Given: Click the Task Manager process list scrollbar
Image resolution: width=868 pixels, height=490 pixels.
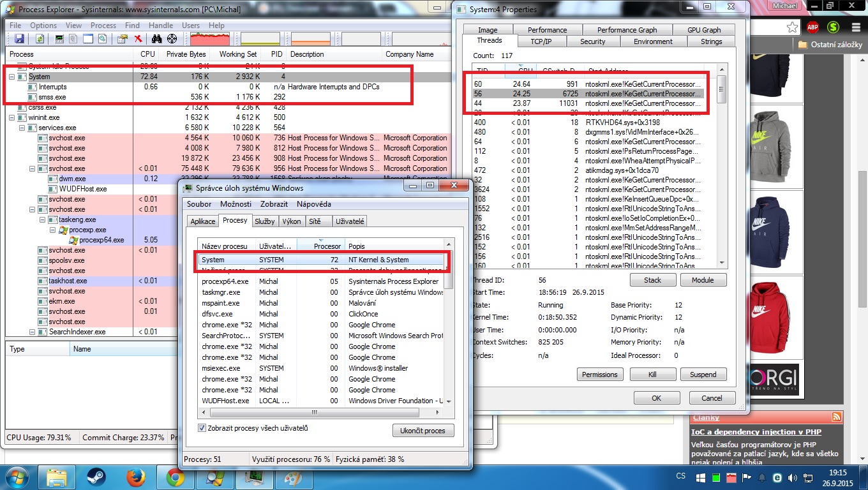Looking at the screenshot, I should click(x=449, y=322).
